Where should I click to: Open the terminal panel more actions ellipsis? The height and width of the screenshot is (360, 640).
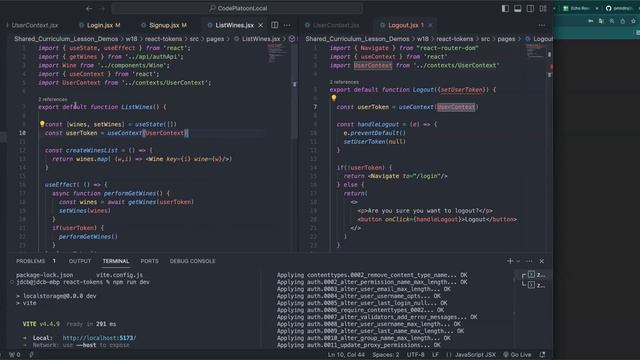tap(529, 261)
